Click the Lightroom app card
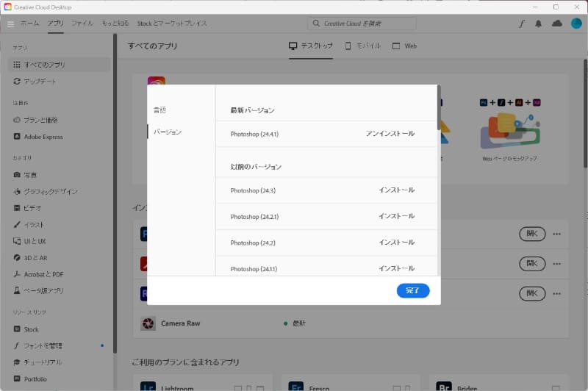Viewport: 588px width, 391px height. (203, 383)
